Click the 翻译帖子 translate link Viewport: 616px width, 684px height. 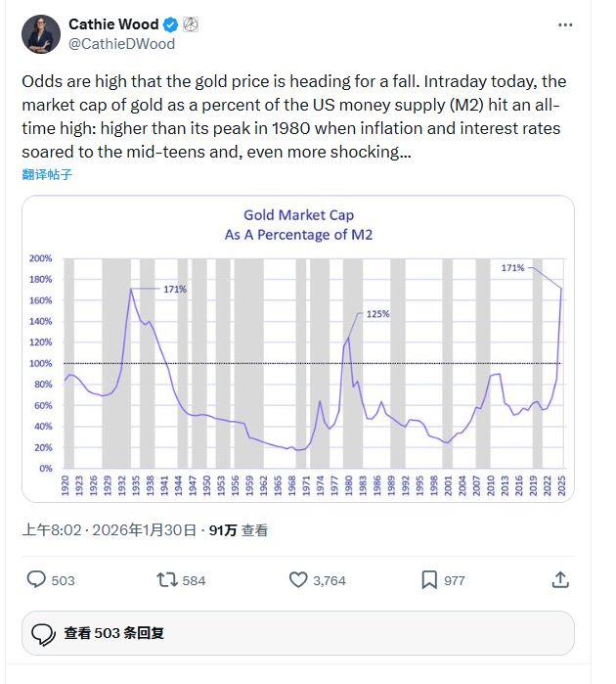pyautogui.click(x=47, y=175)
